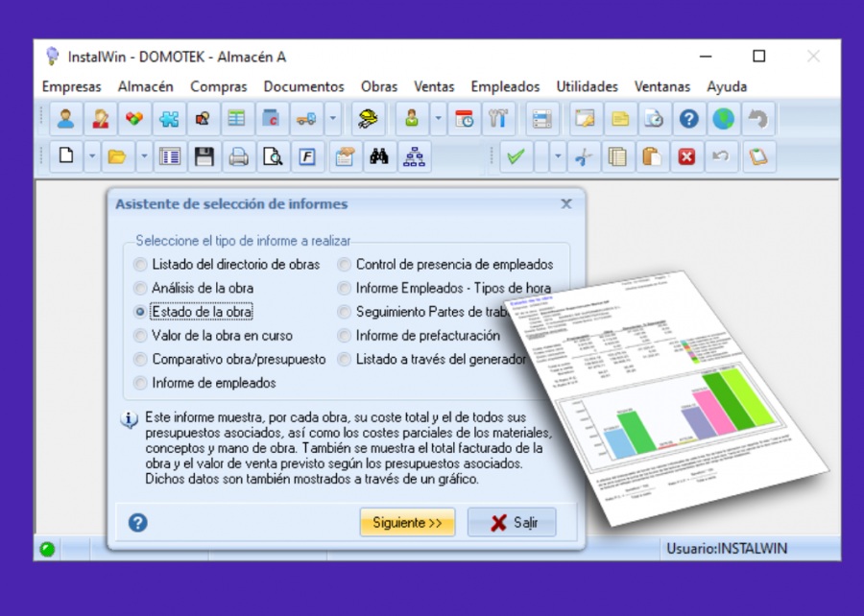Click the globe icon in the toolbar
The height and width of the screenshot is (616, 864).
[x=723, y=118]
